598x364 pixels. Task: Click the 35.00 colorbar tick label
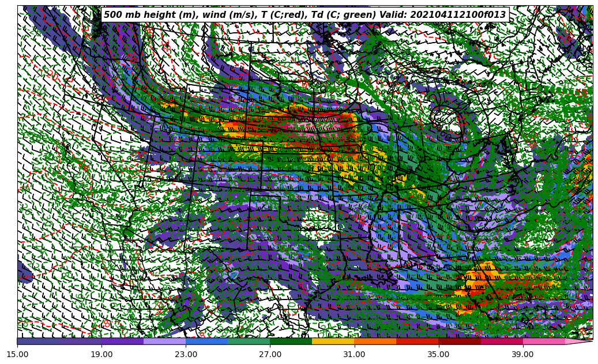click(x=439, y=354)
